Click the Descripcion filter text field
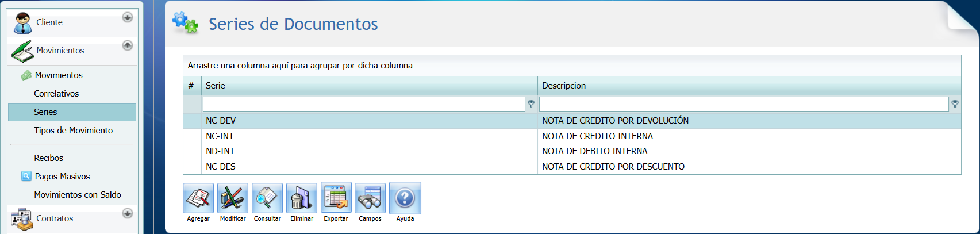The image size is (980, 234). click(x=744, y=104)
